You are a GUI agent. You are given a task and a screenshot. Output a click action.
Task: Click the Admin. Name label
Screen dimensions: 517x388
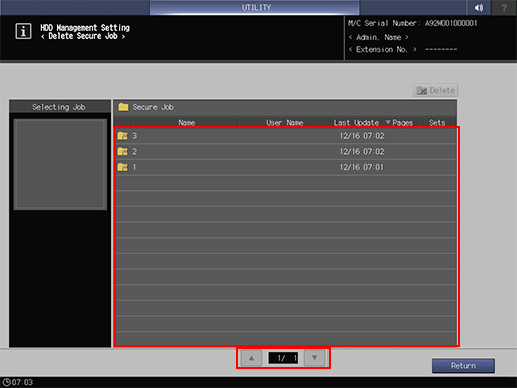(x=378, y=37)
